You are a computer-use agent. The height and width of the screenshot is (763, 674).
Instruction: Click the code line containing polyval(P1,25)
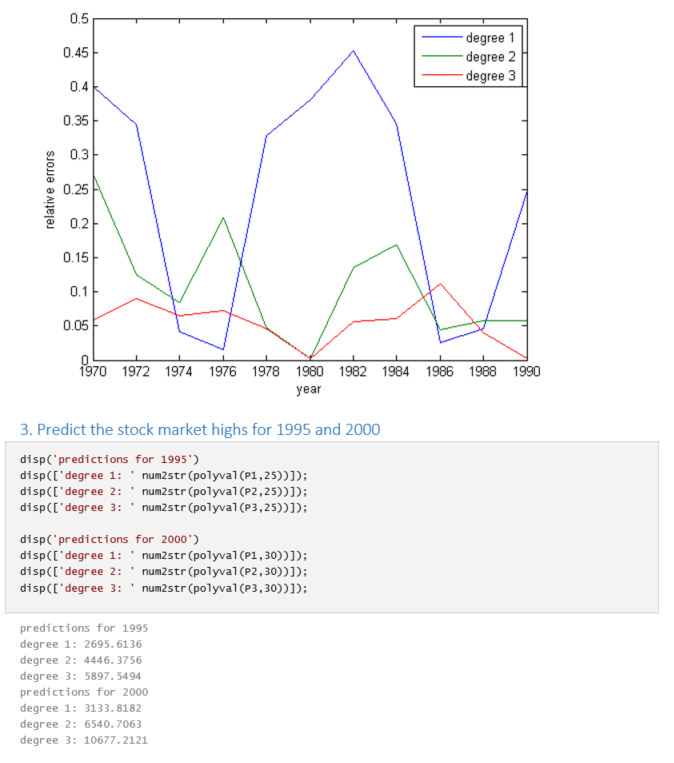coord(163,475)
